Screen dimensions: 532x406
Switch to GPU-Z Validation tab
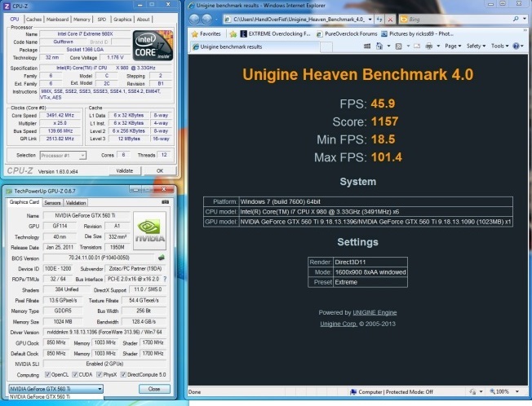[x=76, y=203]
